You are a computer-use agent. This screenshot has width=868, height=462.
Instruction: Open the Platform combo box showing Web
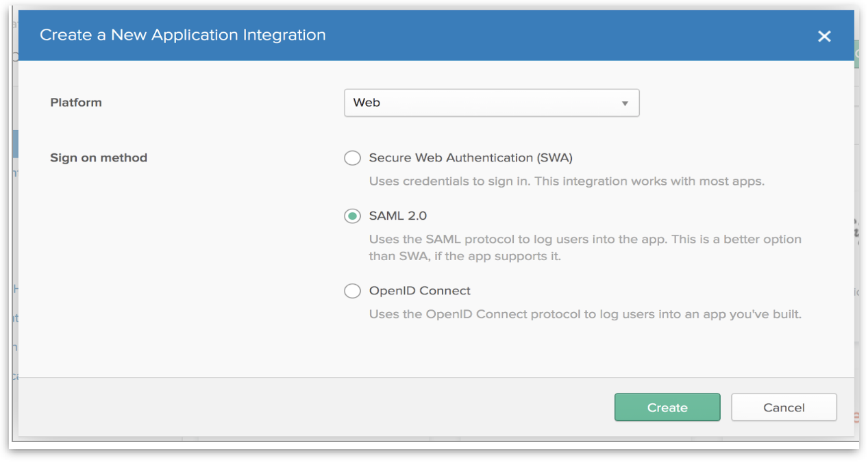(491, 103)
